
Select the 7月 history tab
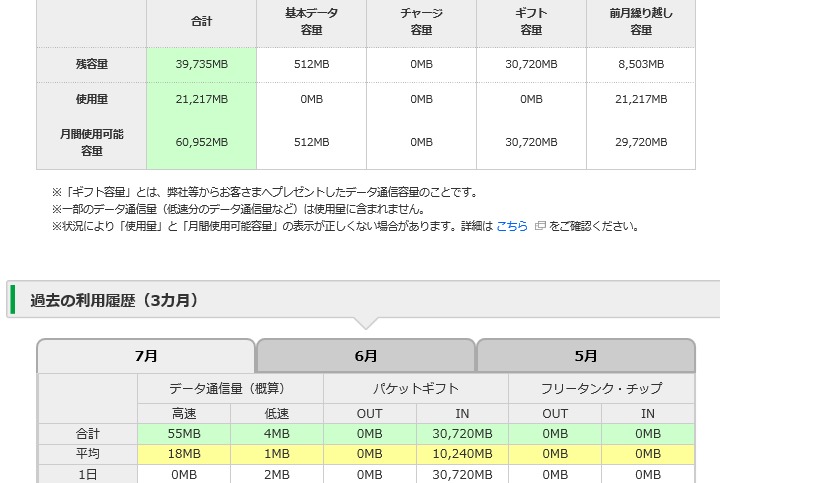(x=146, y=356)
